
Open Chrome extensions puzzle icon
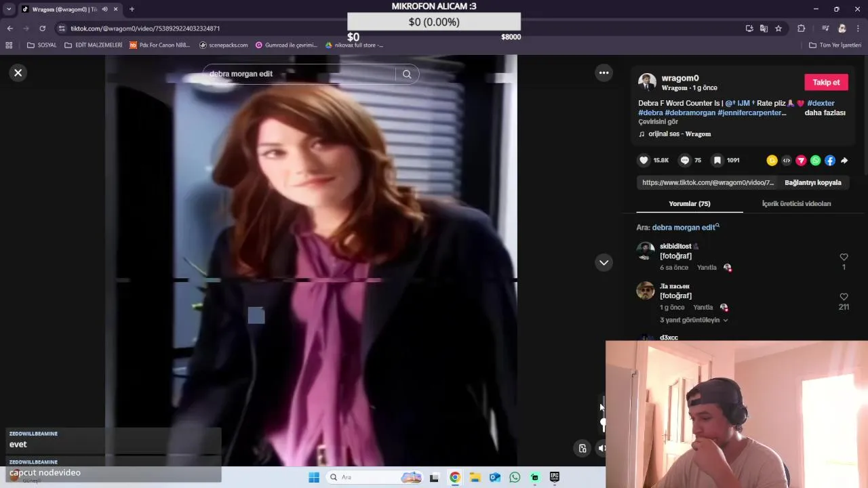click(x=802, y=28)
